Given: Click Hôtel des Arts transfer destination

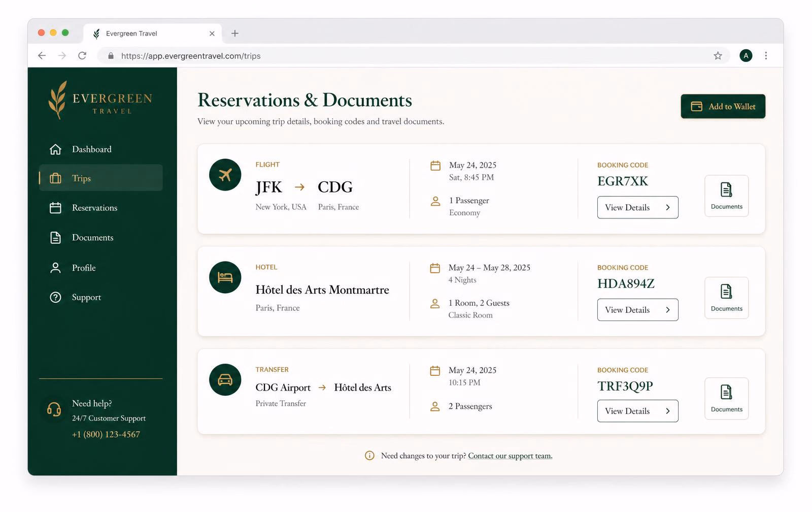Looking at the screenshot, I should pyautogui.click(x=363, y=388).
